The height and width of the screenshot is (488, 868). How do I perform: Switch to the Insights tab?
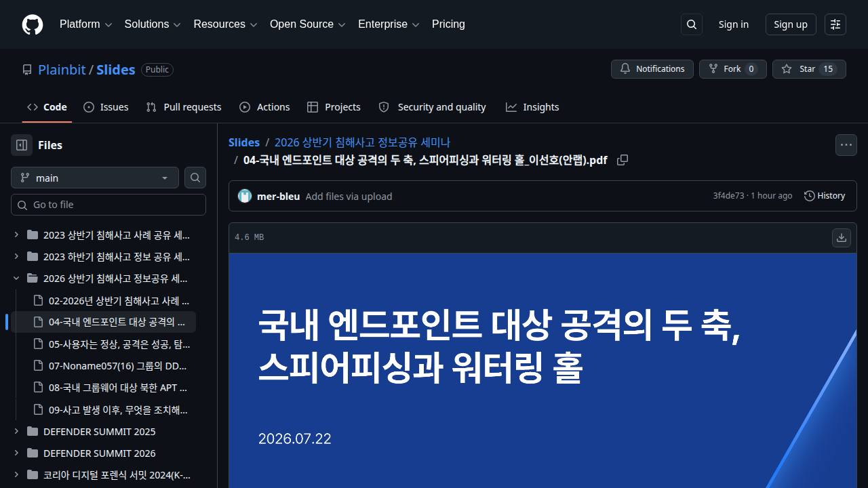coord(532,107)
